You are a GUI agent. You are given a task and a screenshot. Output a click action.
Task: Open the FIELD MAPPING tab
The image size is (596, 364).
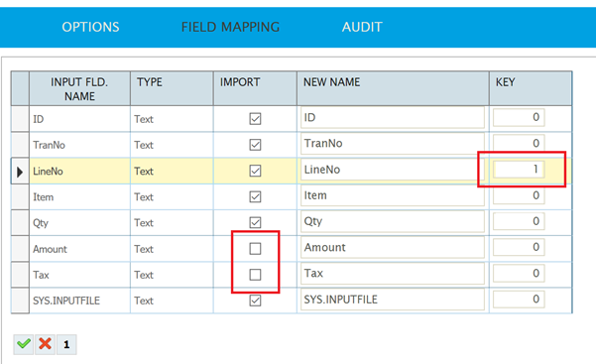coord(230,27)
